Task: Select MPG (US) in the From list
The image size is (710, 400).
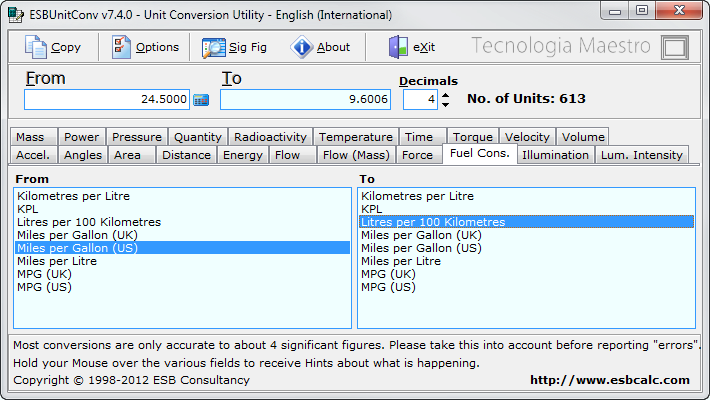Action: coord(182,287)
